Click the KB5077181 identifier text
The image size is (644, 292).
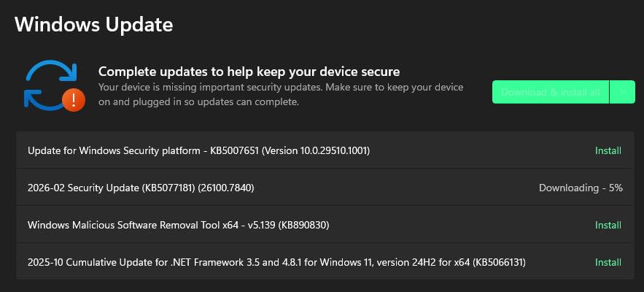(x=168, y=188)
